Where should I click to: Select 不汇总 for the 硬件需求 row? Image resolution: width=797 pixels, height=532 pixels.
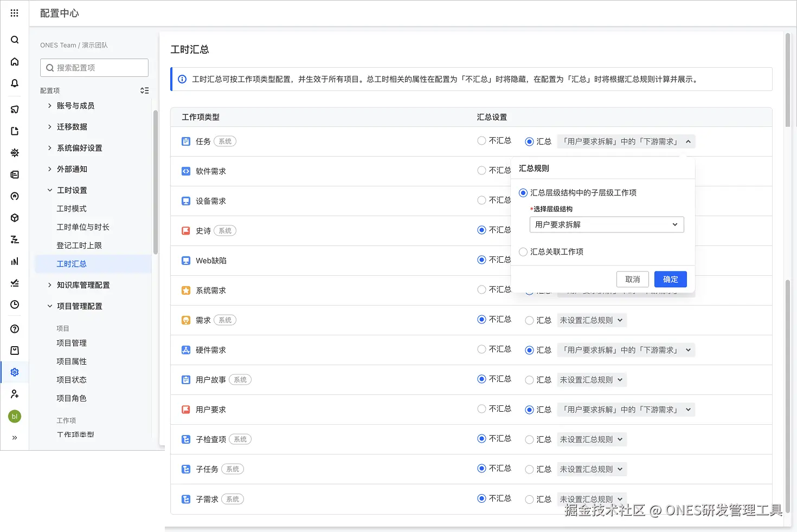(x=481, y=349)
